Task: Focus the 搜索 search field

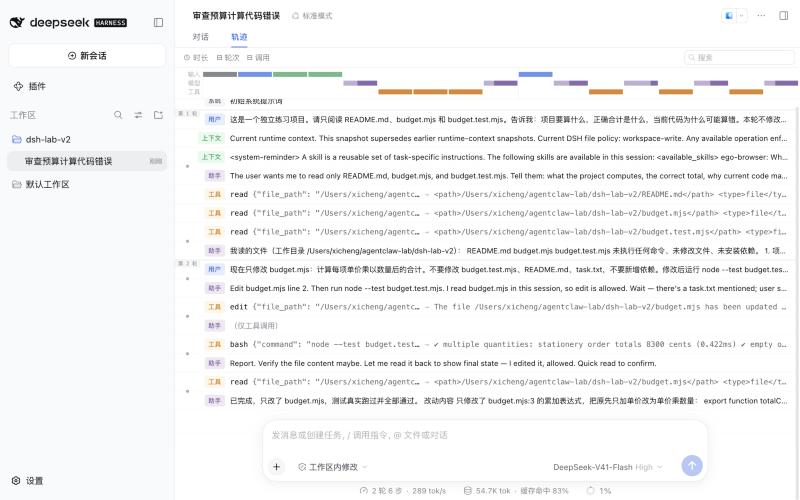Action: point(739,58)
